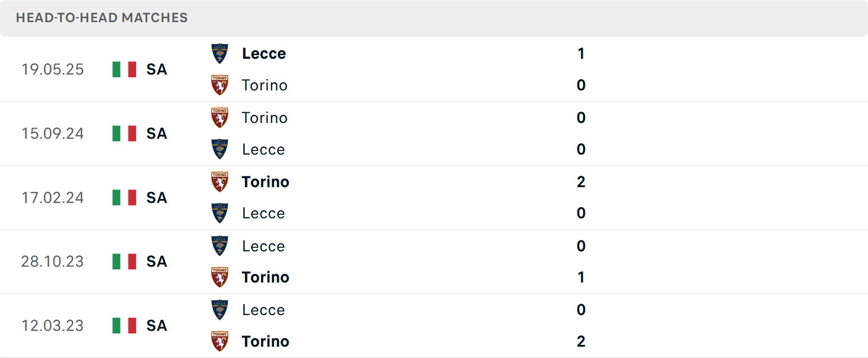Click Lecce score 1 in 19.05.25 match

coord(581,54)
